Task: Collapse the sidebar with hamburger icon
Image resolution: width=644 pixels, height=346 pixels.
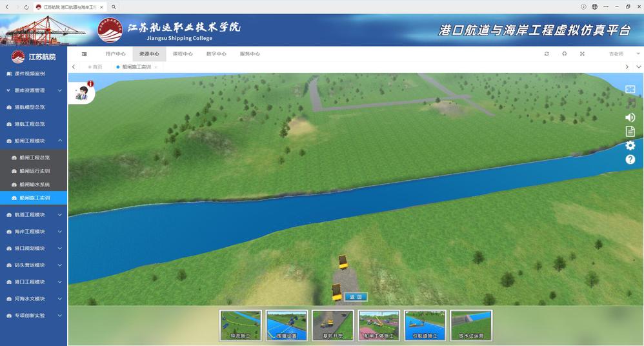Action: pos(85,54)
